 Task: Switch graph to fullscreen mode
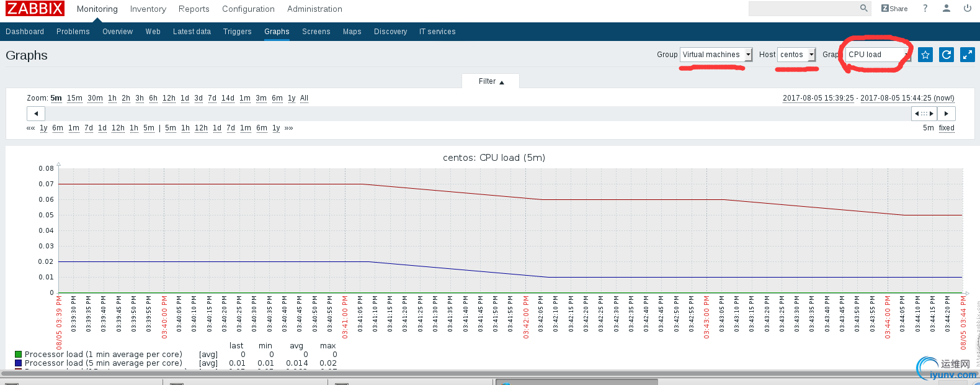(968, 55)
